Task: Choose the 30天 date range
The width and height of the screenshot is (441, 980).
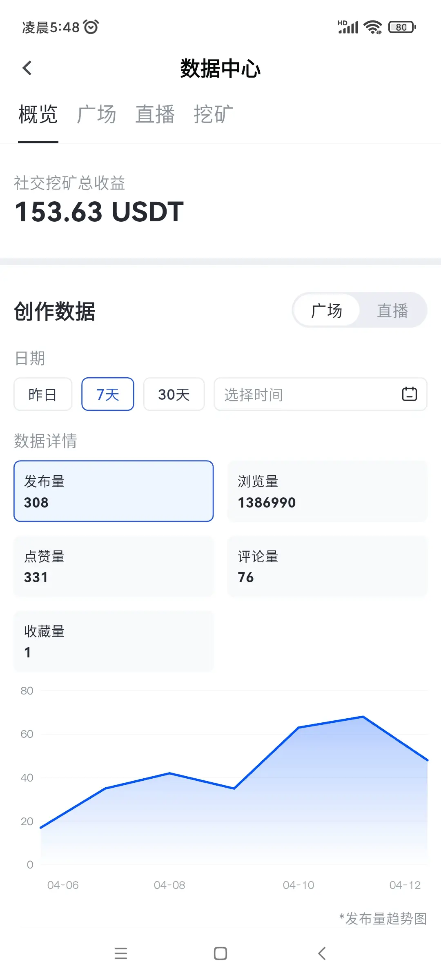Action: [174, 394]
